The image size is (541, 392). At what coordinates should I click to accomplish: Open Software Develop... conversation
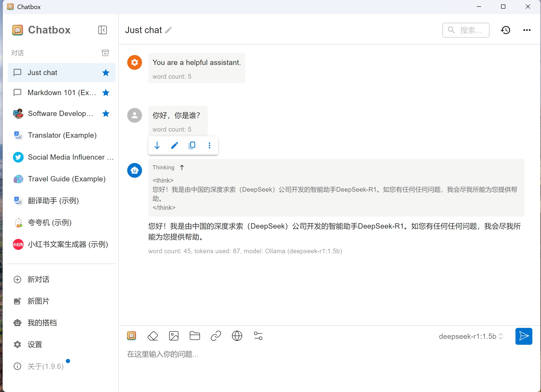click(62, 113)
